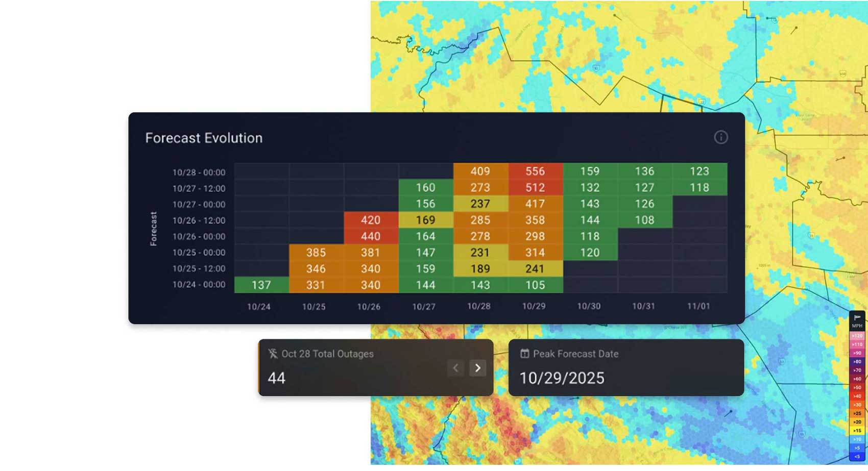Image resolution: width=868 pixels, height=471 pixels.
Task: Click the peak red 556 outage cell
Action: [535, 171]
